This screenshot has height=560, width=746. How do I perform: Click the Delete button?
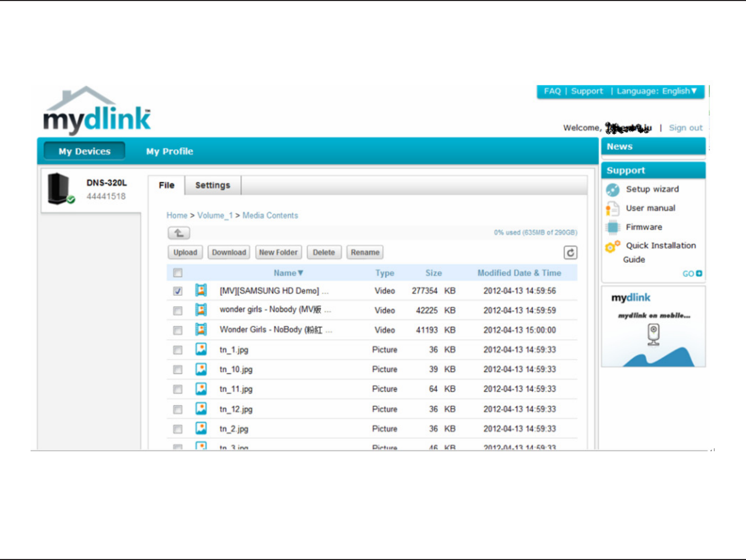(324, 252)
